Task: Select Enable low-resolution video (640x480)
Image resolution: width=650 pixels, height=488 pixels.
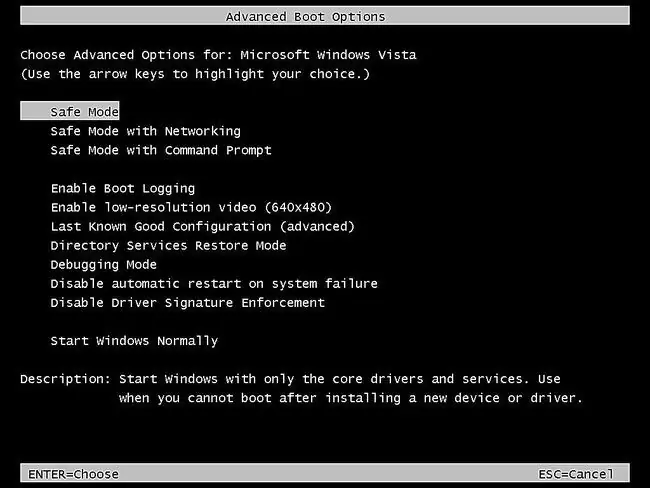Action: point(191,207)
